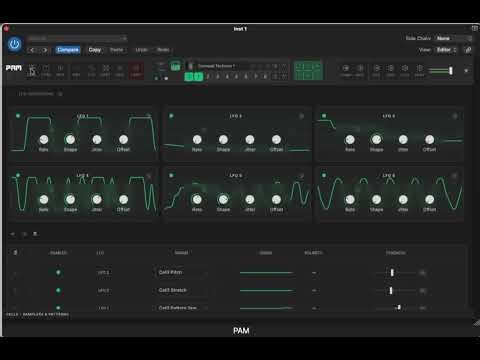Toggle the LFO 4 enable indicator
Viewport: 480px width, 360px height.
[18, 175]
